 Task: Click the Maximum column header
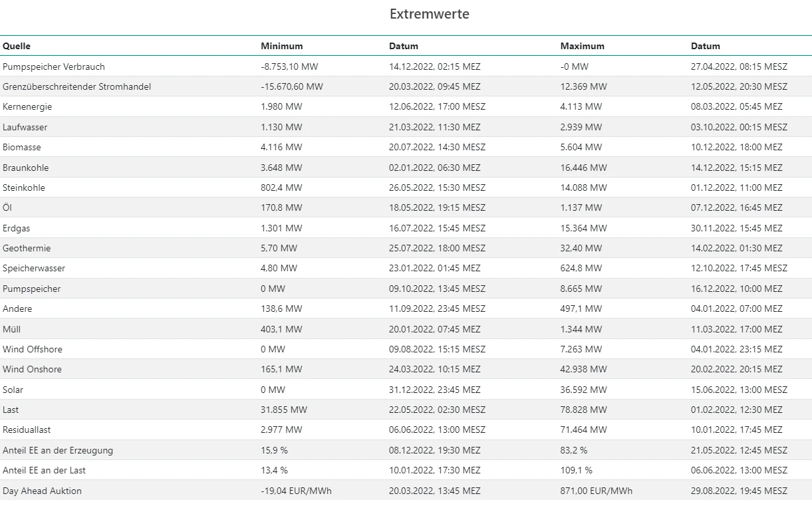582,47
